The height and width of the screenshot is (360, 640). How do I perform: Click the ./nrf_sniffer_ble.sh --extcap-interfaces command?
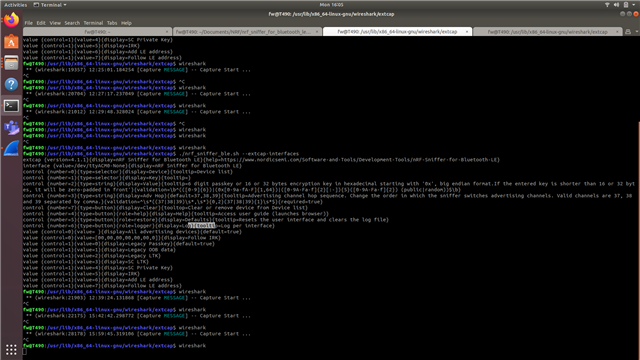239,153
